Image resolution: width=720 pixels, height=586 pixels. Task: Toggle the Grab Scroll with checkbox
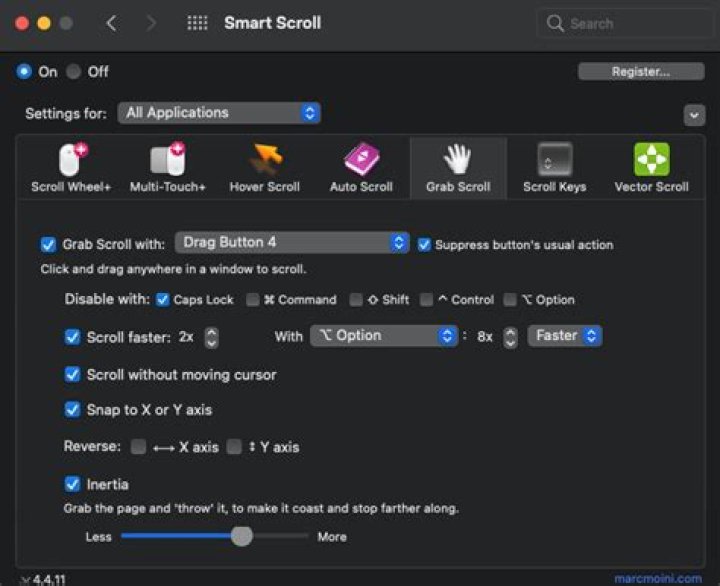pos(48,244)
